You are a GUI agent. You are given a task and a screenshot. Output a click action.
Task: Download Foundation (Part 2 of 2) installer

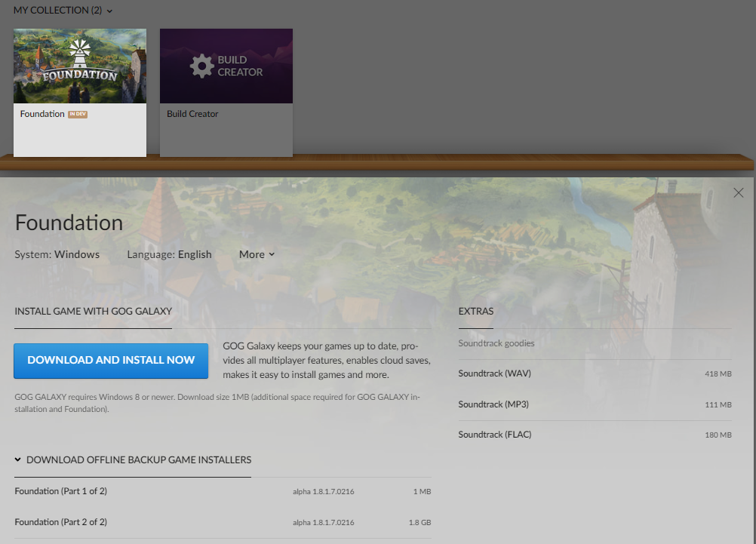click(223, 522)
